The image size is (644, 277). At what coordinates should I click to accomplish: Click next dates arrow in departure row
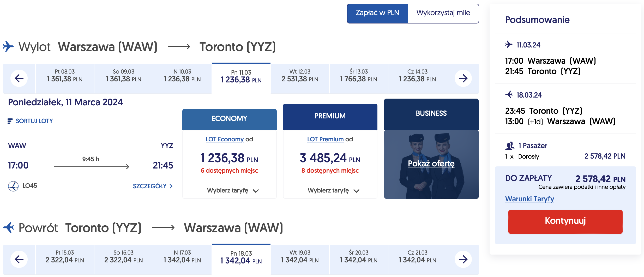[x=463, y=78]
